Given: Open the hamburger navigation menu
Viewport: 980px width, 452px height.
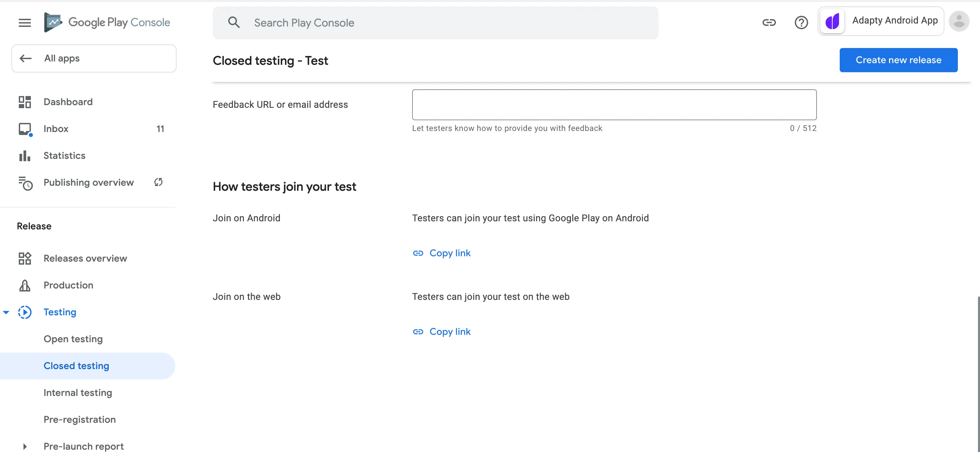Looking at the screenshot, I should coord(25,23).
